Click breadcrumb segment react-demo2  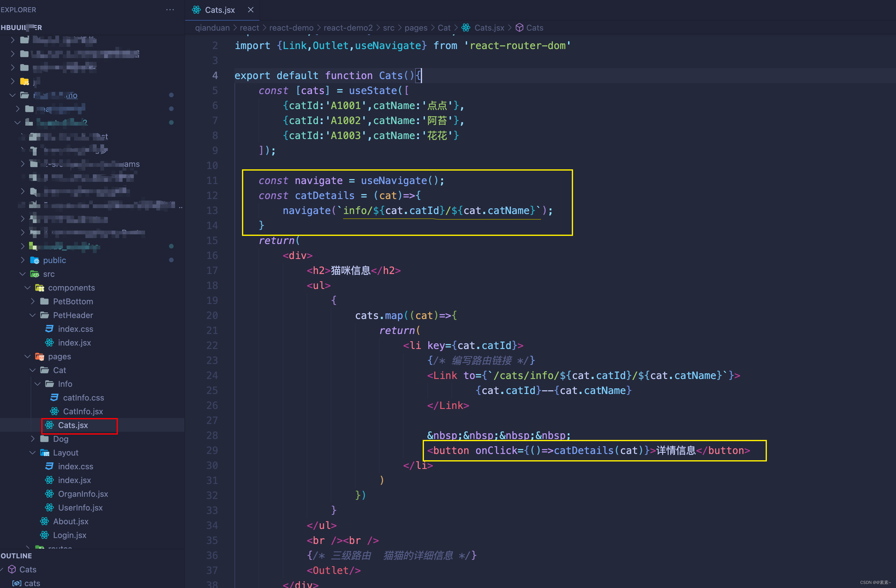point(348,27)
